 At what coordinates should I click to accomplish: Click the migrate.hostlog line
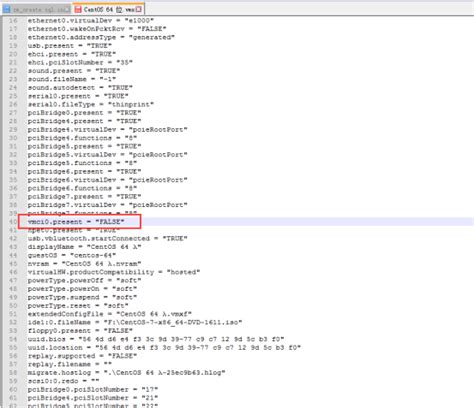click(127, 373)
